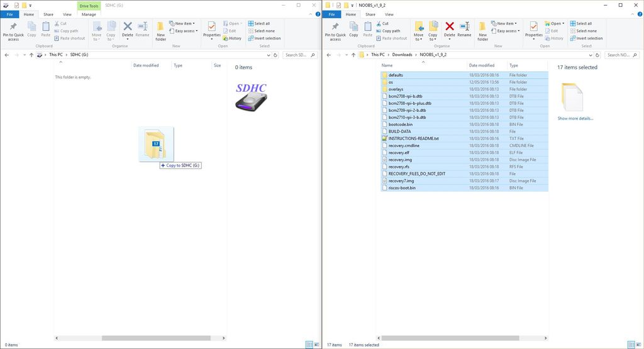This screenshot has width=644, height=349.
Task: Click Select all in SDHC (G:) window
Action: (258, 23)
